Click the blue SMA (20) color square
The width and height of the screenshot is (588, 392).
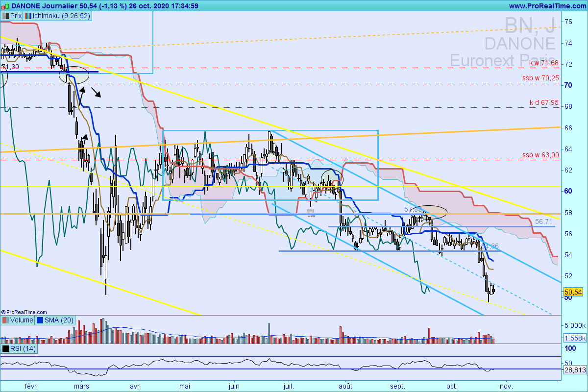tap(40, 320)
